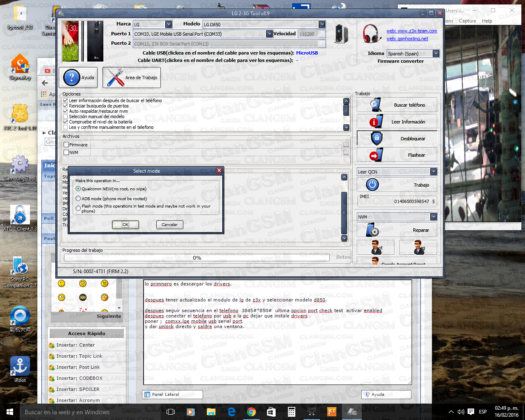525x420 pixels.
Task: Click the Desbloquear shield lock icon
Action: tap(377, 138)
